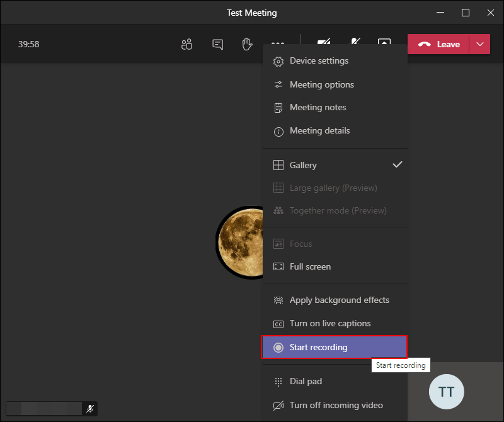Click the crossed-out camera incoming video icon
Screen dimensions: 504x422
click(x=278, y=406)
